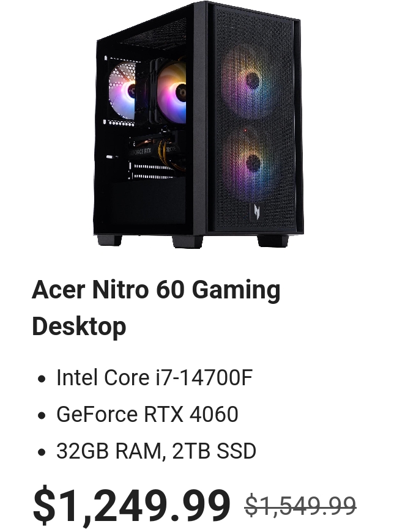
Task: Click the crossed-out $1,549.99 original price
Action: tap(300, 506)
